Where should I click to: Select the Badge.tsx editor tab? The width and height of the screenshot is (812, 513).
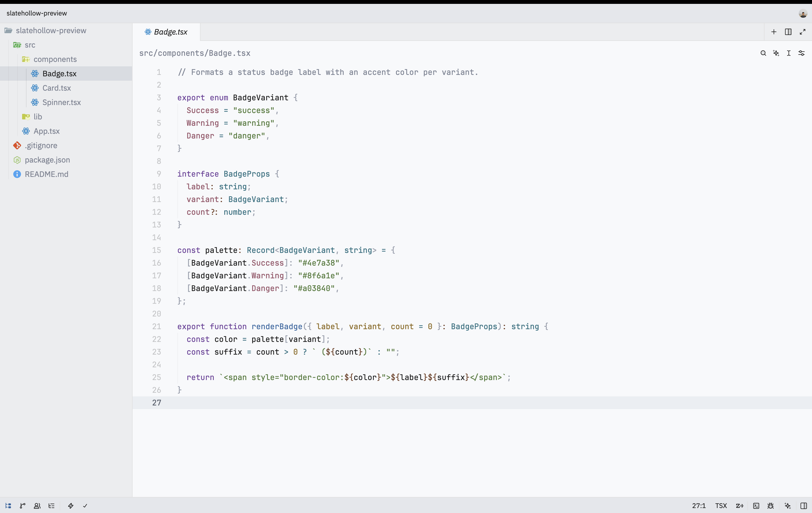coord(166,32)
